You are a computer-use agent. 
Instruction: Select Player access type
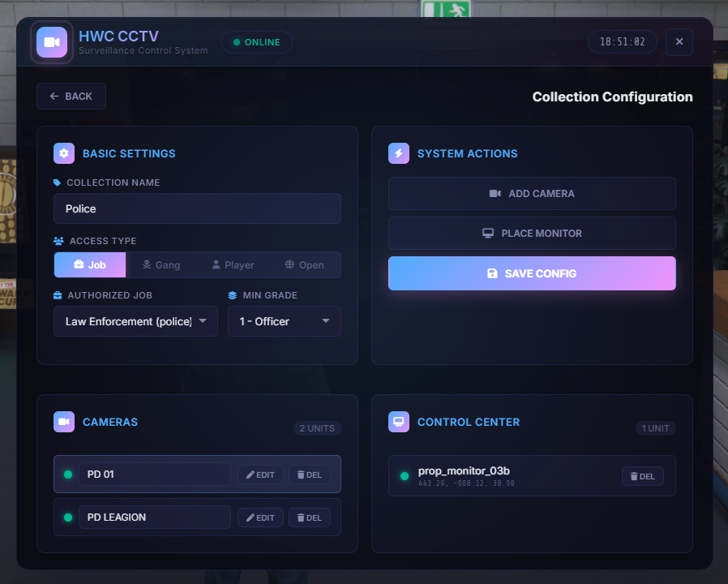233,264
